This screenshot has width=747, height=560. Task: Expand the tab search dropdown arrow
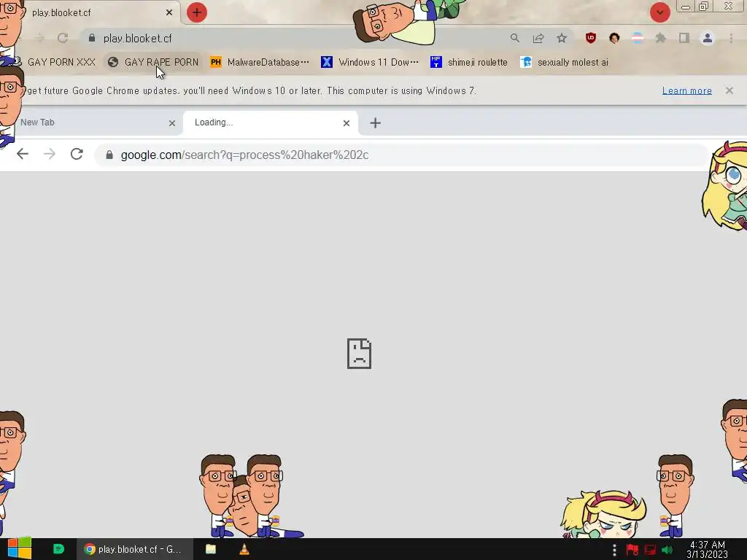point(659,12)
